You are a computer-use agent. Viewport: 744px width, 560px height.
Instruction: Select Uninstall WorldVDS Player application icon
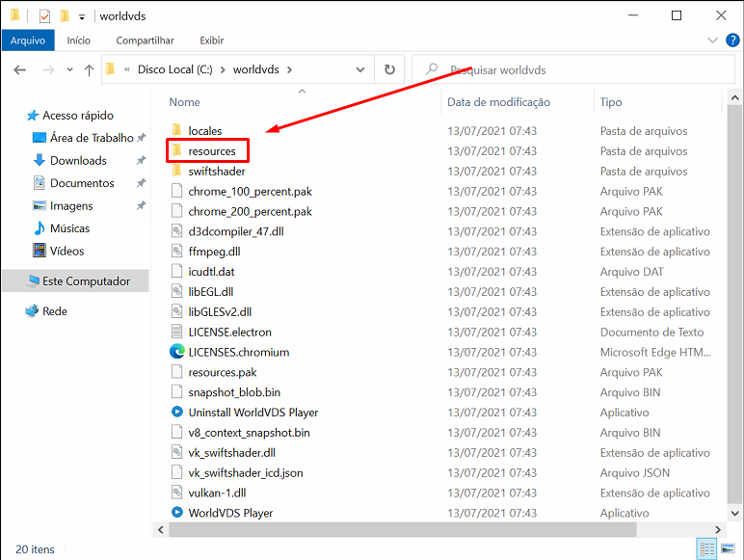click(177, 412)
